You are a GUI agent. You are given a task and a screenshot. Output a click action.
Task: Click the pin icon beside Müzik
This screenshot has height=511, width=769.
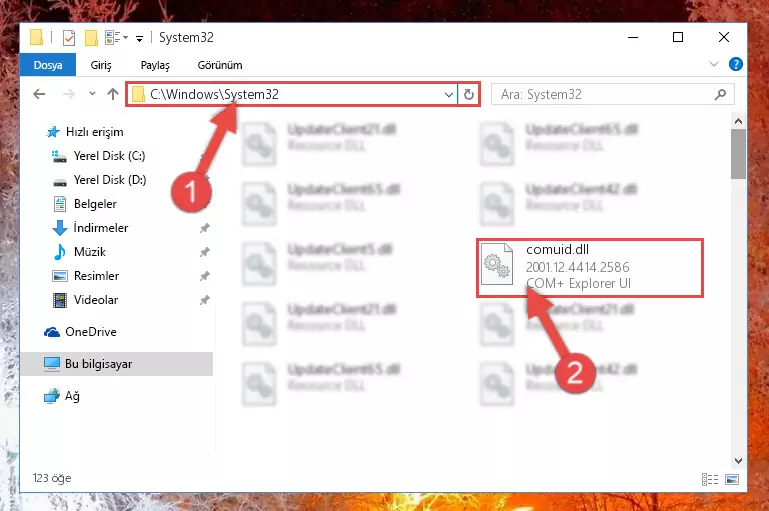tap(205, 252)
